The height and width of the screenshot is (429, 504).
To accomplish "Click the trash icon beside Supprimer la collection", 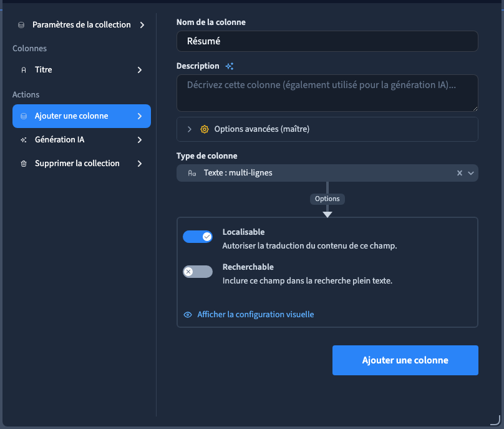I will (24, 164).
